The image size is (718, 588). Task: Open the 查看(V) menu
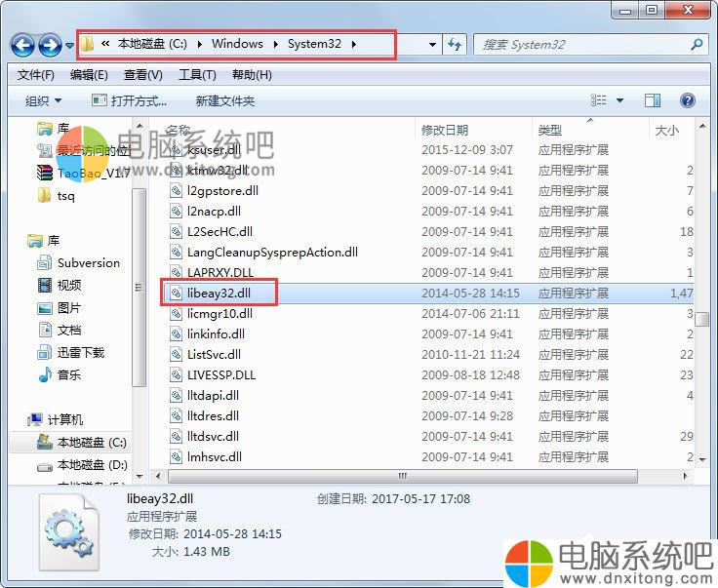[x=142, y=74]
